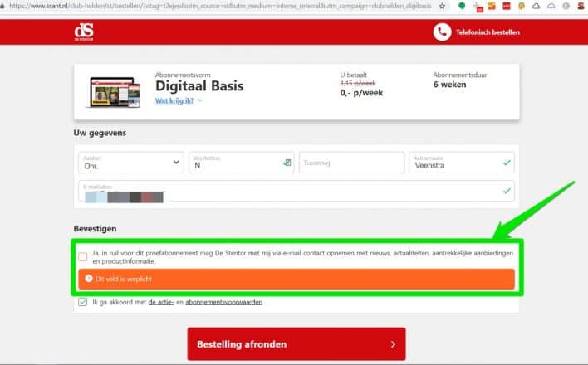Open the extension with the red badge
Viewport: 588px width, 365px height.
click(x=478, y=7)
